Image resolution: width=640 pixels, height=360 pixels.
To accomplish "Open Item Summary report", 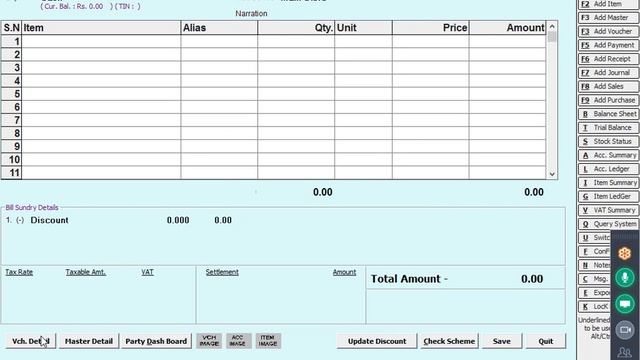I will point(608,182).
